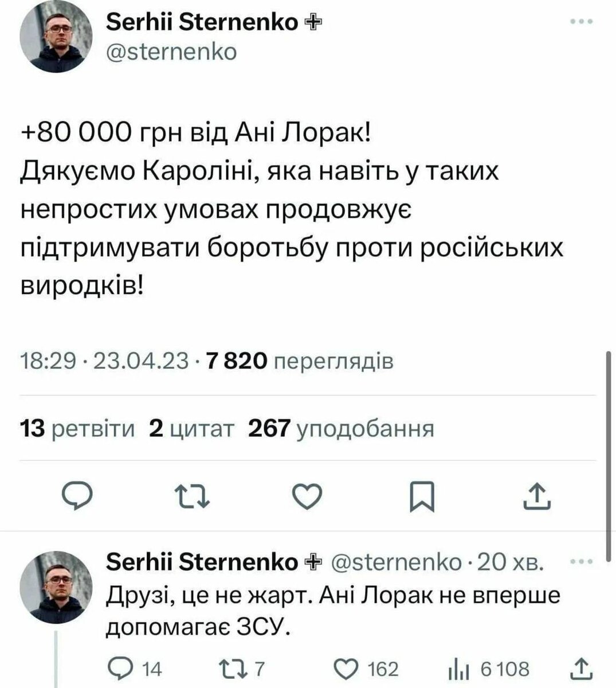Open more options on reply tweet
616x688 pixels.
coord(582,562)
